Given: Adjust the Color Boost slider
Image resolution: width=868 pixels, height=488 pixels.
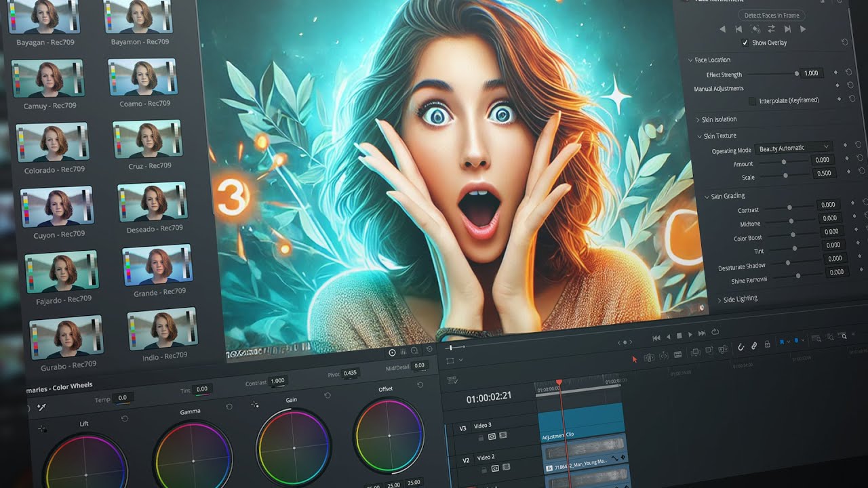Looking at the screenshot, I should [792, 235].
